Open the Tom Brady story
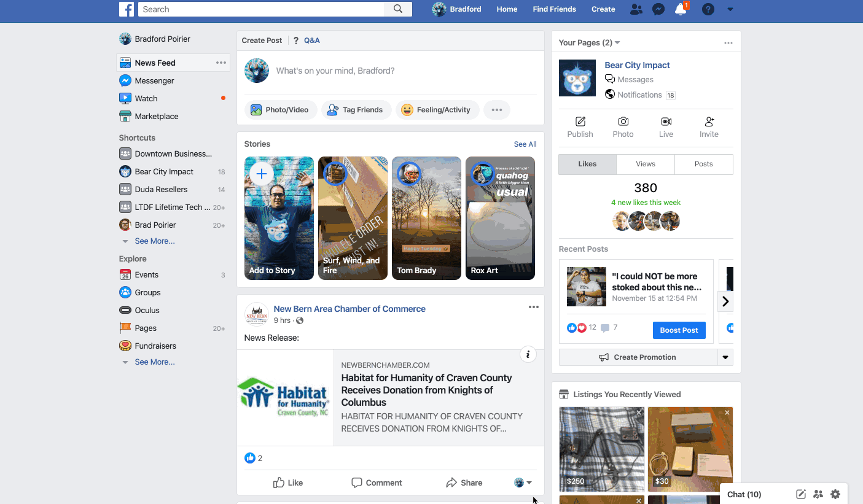This screenshot has width=863, height=504. 426,219
